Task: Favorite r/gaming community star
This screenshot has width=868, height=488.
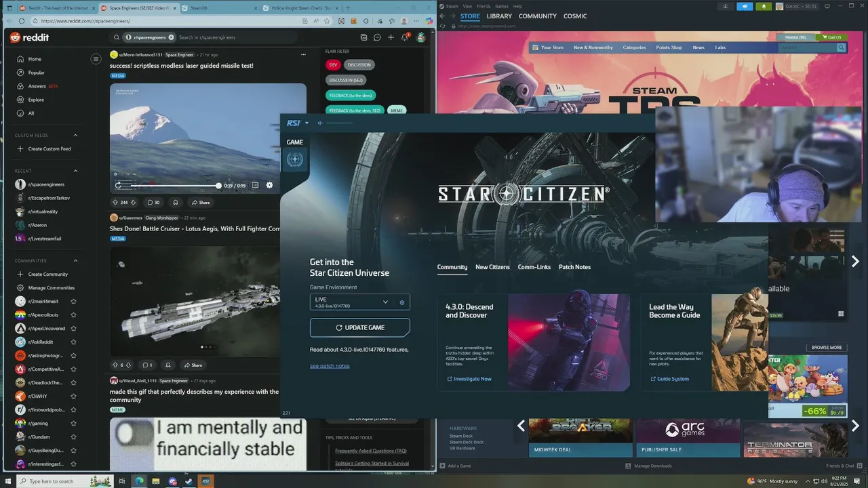Action: [73, 423]
